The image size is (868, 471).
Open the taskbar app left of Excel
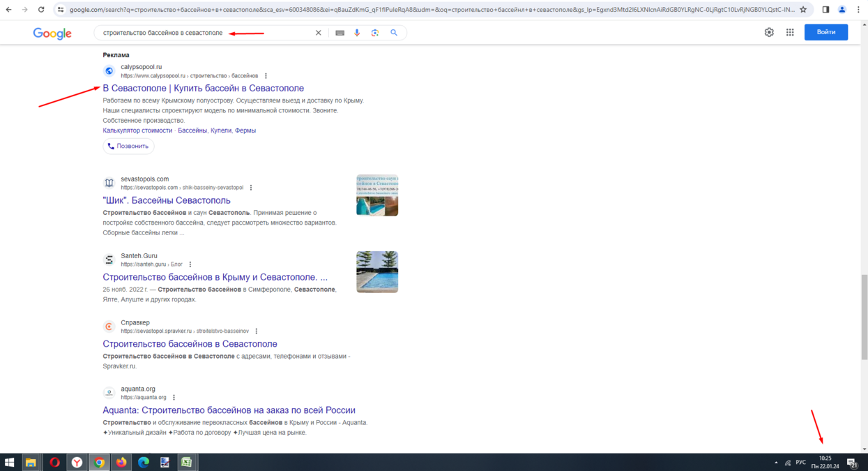point(165,462)
